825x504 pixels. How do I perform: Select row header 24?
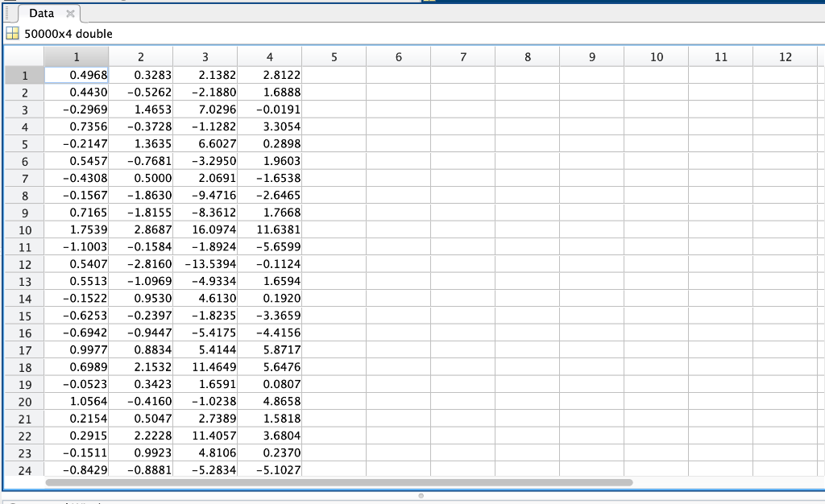point(25,470)
